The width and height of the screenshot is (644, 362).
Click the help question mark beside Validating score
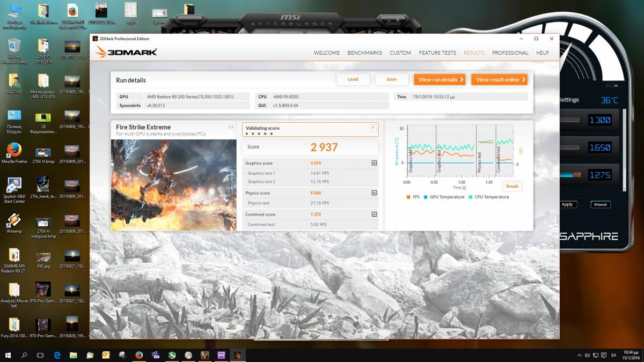372,128
